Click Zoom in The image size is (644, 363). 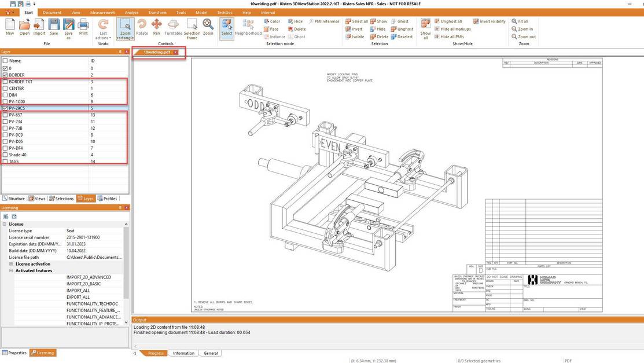point(522,29)
